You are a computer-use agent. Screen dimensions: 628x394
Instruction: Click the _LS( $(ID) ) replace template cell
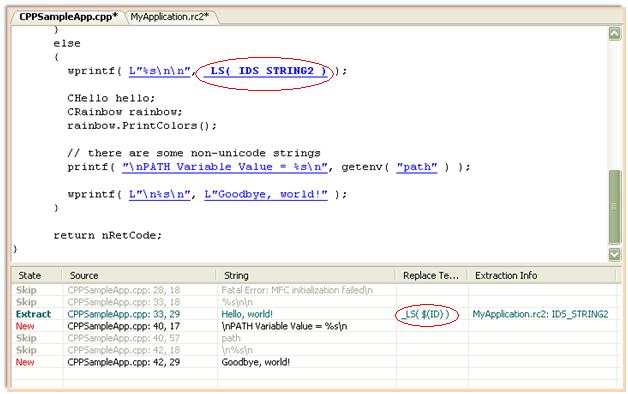(425, 314)
